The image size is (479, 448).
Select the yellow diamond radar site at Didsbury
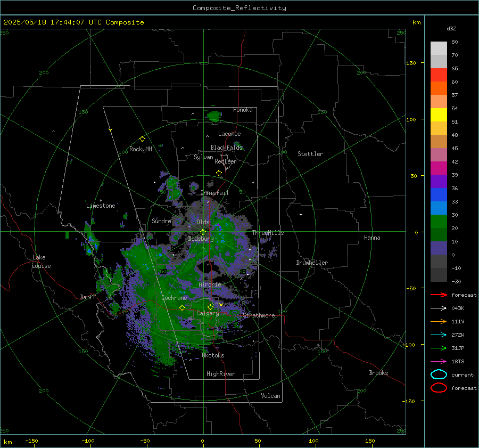coord(203,232)
